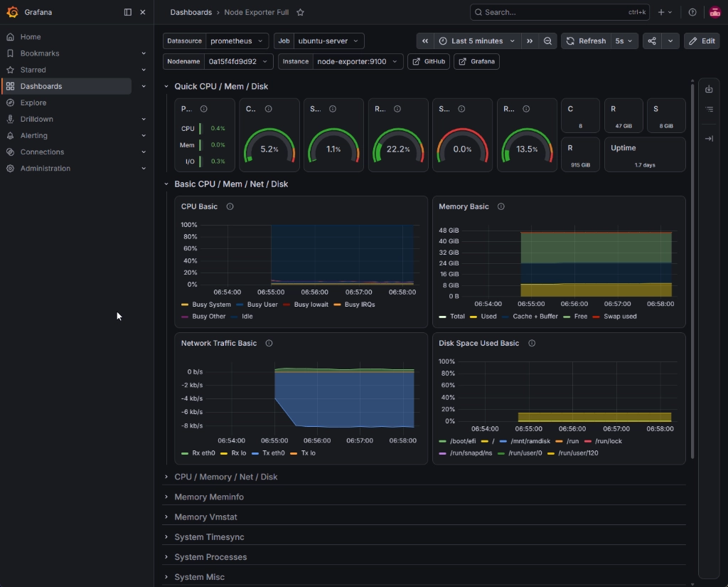Open the share dashboard icon
The height and width of the screenshot is (587, 728).
(652, 41)
